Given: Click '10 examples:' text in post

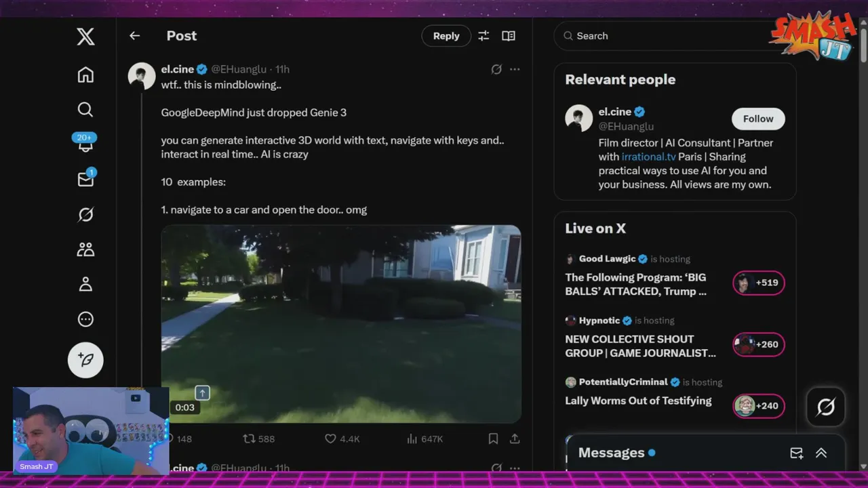Looking at the screenshot, I should coord(193,182).
